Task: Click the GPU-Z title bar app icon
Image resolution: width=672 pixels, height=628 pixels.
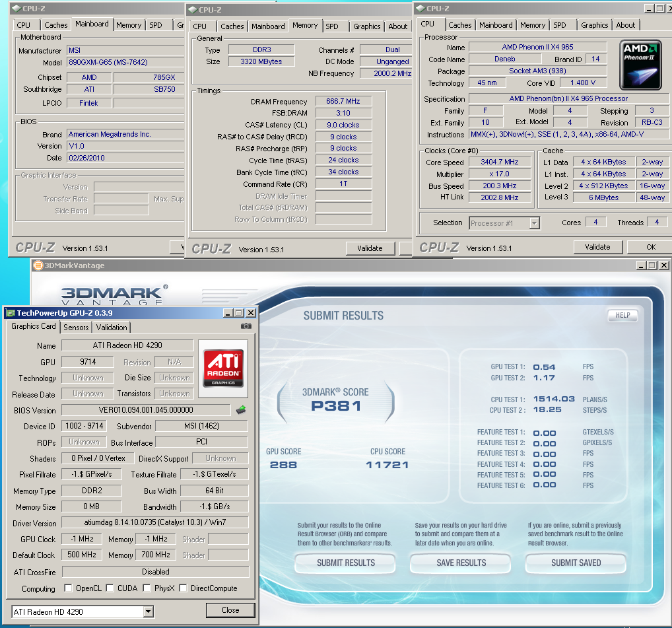Action: click(11, 313)
